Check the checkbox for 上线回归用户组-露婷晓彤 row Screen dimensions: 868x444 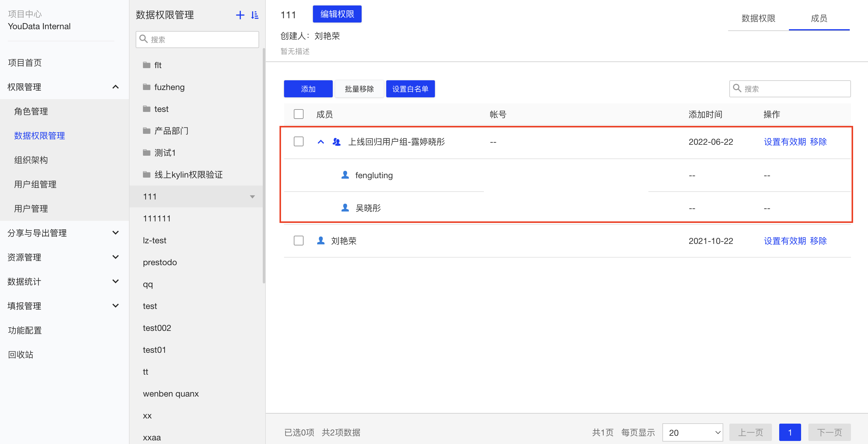coord(299,141)
